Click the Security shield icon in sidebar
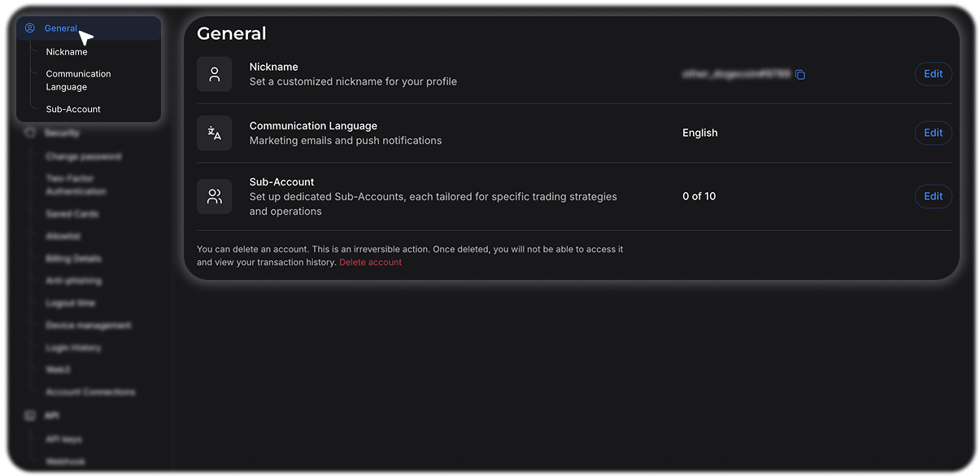The image size is (980, 476). point(30,133)
